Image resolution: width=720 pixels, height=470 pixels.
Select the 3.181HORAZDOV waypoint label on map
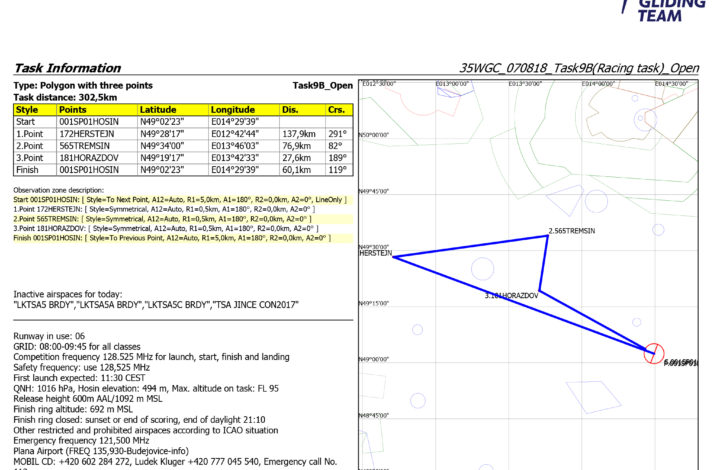[x=511, y=296]
